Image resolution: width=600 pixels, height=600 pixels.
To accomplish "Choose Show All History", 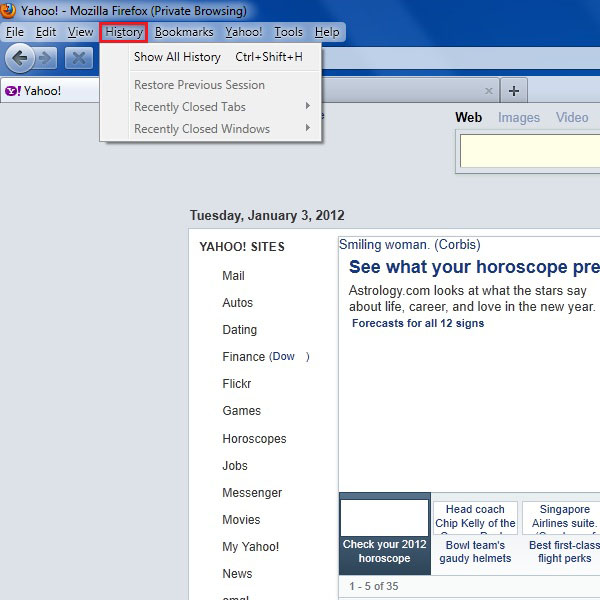I will (x=225, y=57).
